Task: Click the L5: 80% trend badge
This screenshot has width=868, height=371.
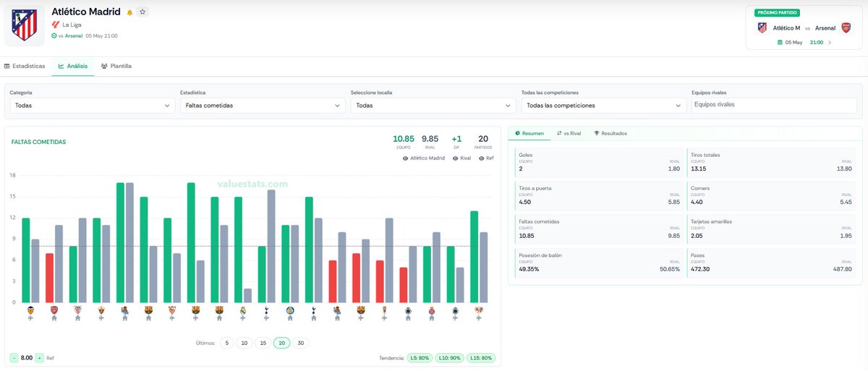Action: (x=420, y=358)
